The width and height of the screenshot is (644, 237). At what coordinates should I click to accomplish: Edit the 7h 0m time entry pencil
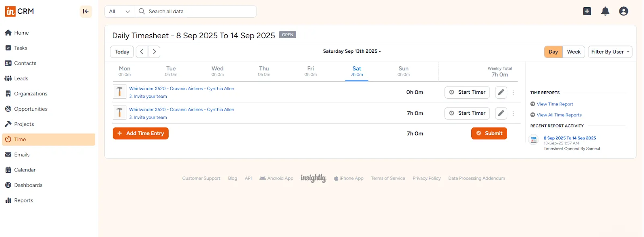(501, 113)
